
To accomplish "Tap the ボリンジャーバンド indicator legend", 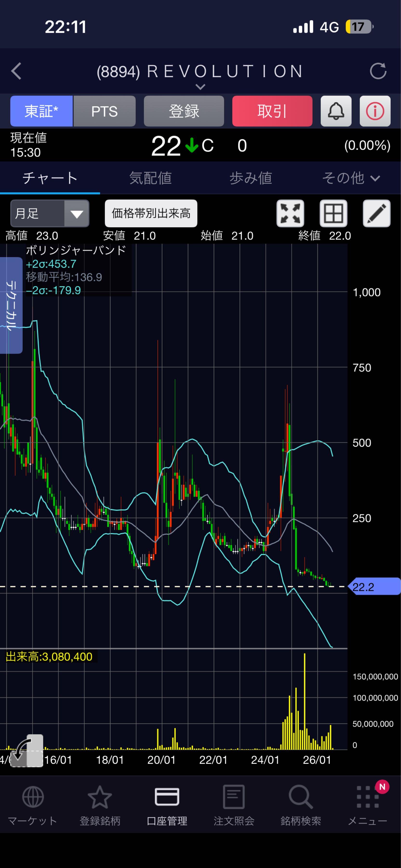I will 76,250.
